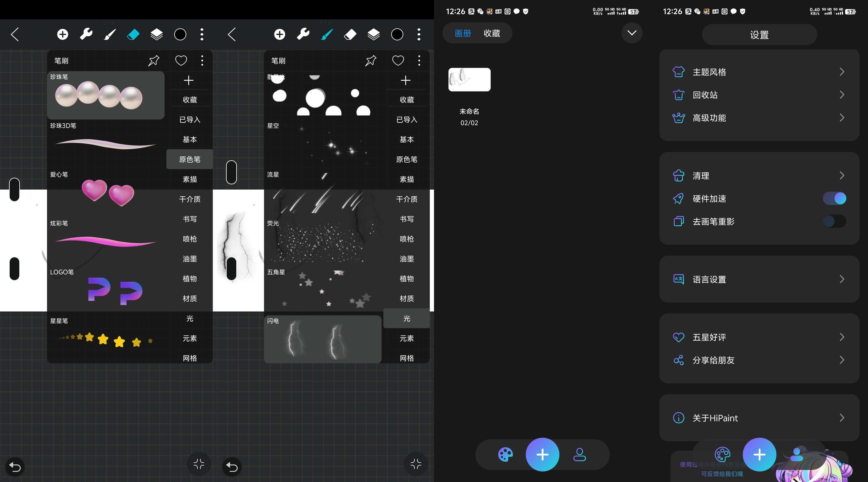Open wrench settings tool in right editor
The image size is (868, 482).
(303, 35)
